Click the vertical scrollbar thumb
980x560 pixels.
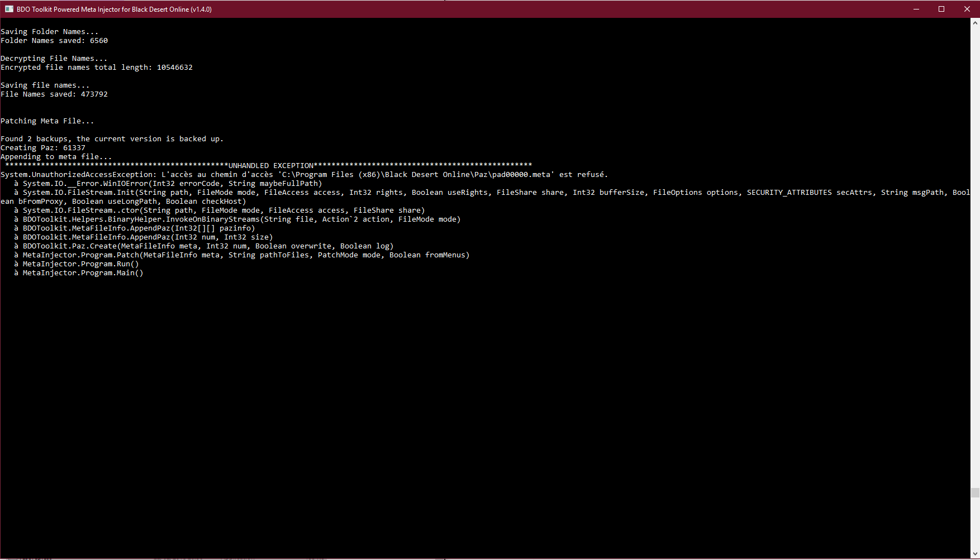click(x=975, y=492)
